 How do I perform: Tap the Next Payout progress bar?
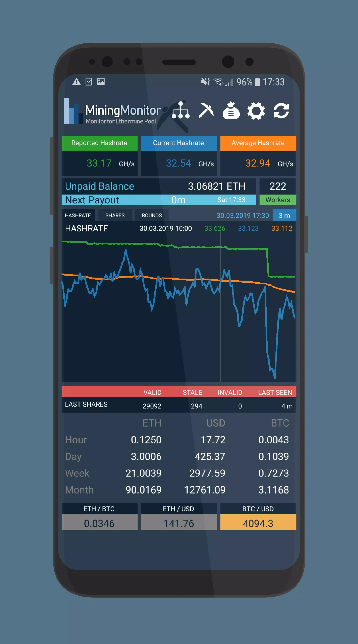[159, 200]
